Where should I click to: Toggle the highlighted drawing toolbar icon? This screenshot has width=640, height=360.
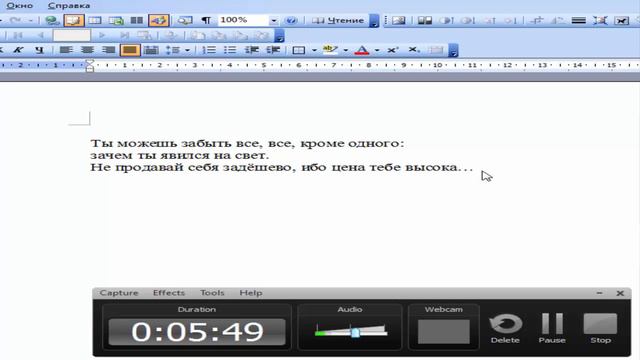(158, 20)
